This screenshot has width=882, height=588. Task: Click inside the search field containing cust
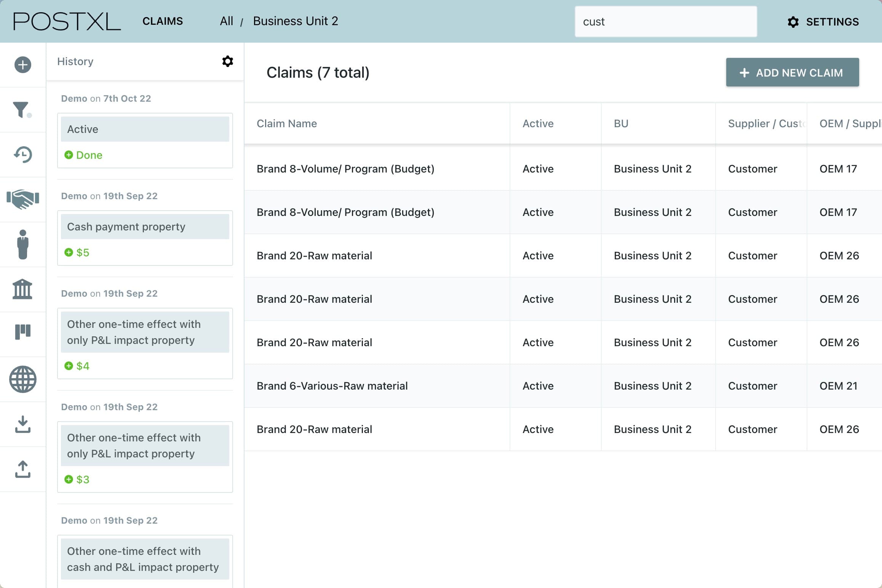tap(665, 21)
